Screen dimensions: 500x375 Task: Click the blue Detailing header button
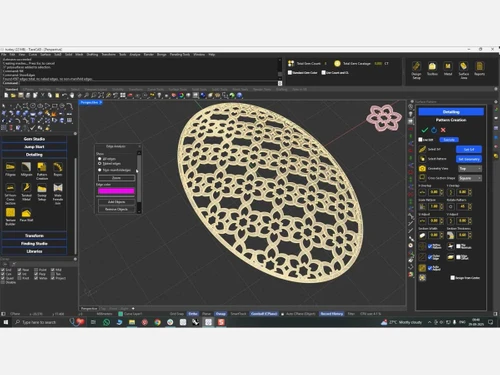tap(451, 112)
